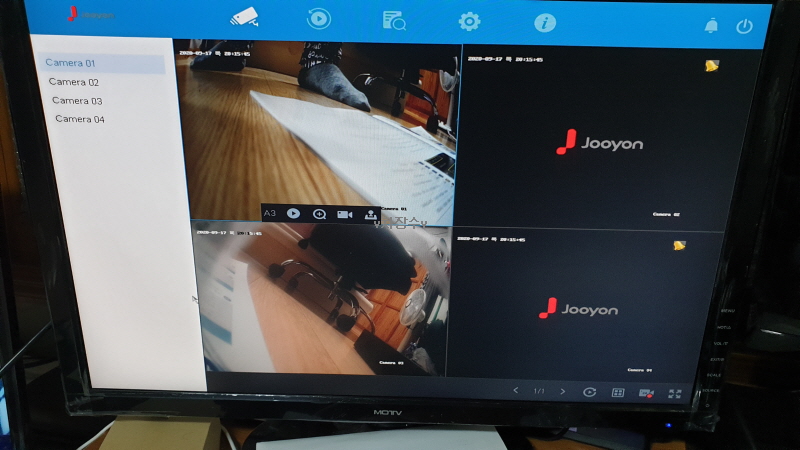Select Camera 04 in the list
Screen dimensions: 800x450
(80, 119)
